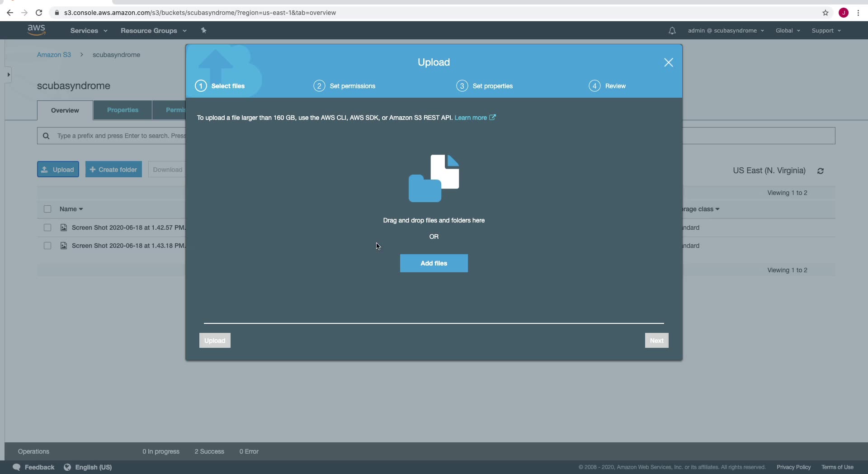Viewport: 868px width, 474px height.
Task: Click the Download button
Action: tap(167, 170)
